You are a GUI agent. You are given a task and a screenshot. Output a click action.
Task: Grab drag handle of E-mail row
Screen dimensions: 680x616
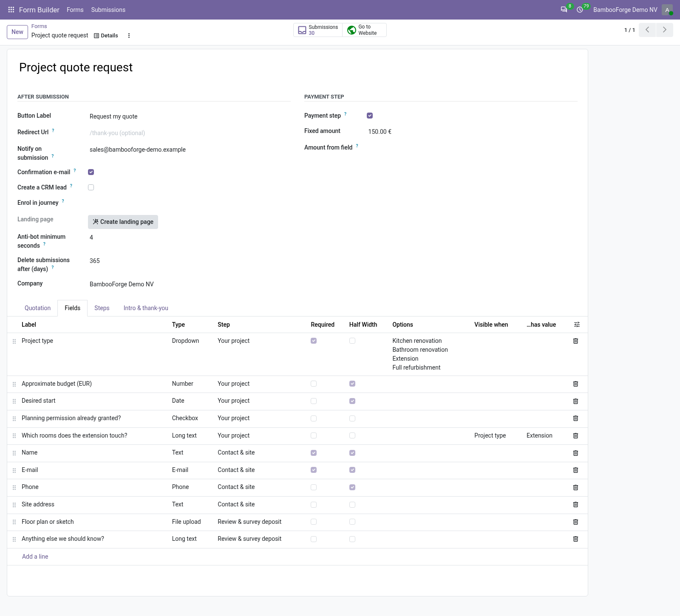[14, 470]
